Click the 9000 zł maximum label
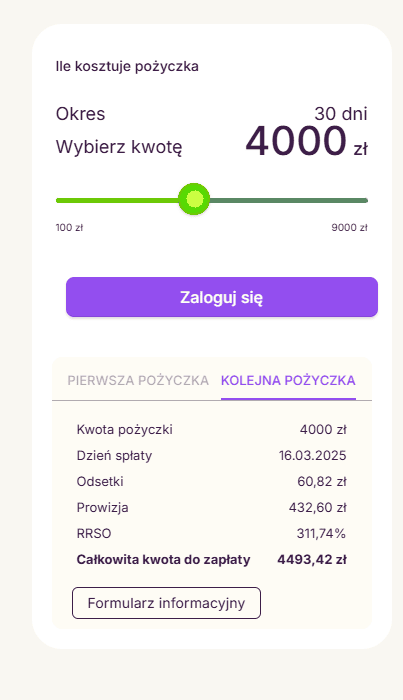The height and width of the screenshot is (700, 403). [x=349, y=228]
